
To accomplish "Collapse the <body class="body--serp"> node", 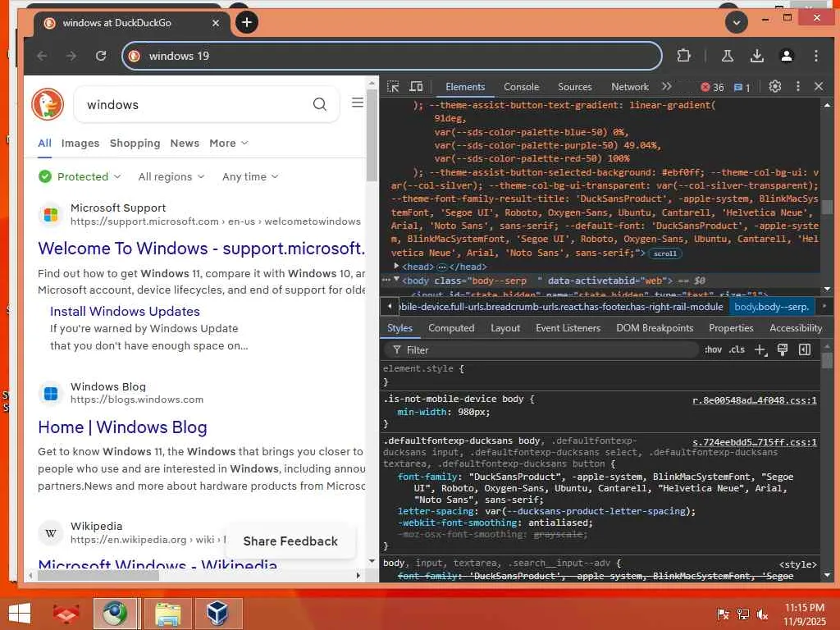I will pyautogui.click(x=396, y=279).
